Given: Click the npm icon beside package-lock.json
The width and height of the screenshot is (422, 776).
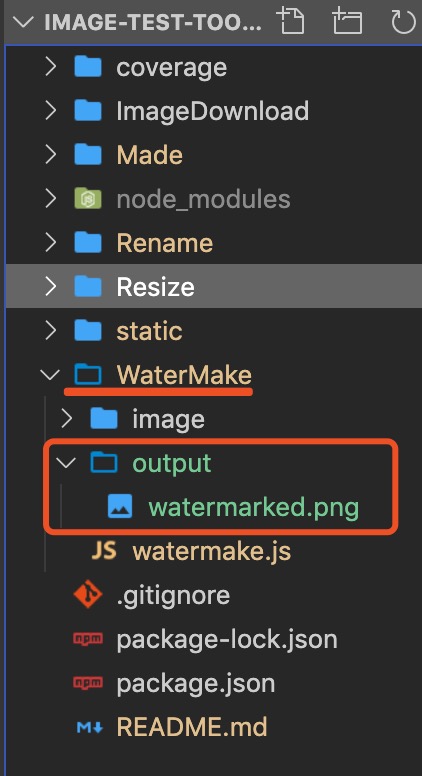Looking at the screenshot, I should click(88, 639).
